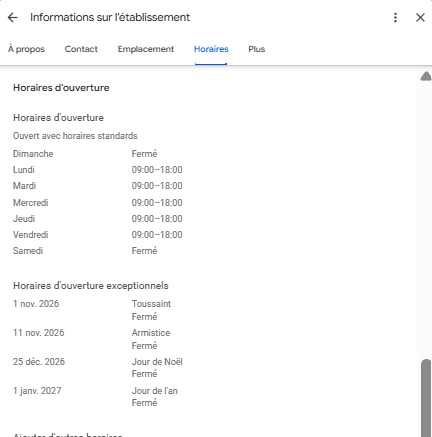
Task: Click Jeudi hours 09:00–18:00
Action: pyautogui.click(x=157, y=219)
